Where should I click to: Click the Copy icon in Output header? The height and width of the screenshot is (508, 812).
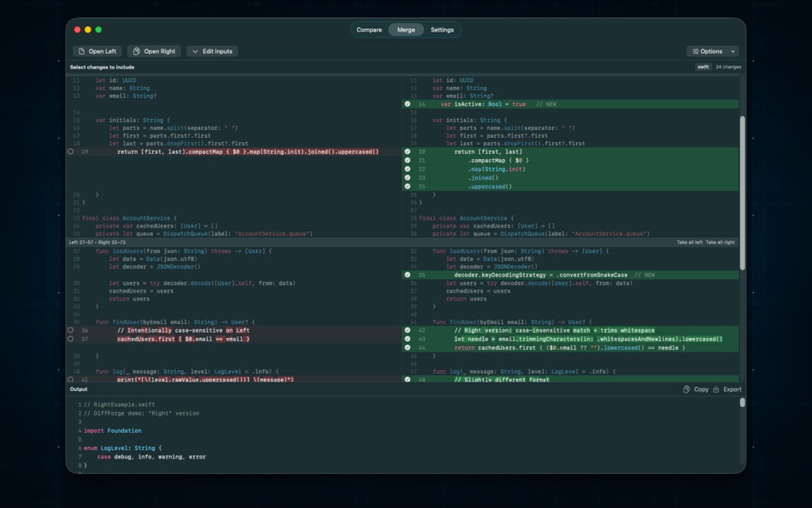tap(686, 389)
